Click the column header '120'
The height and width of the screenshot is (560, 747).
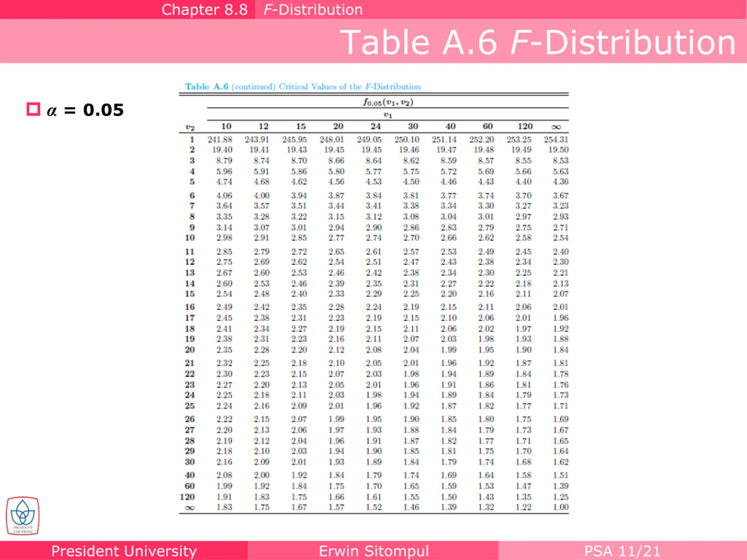[525, 126]
